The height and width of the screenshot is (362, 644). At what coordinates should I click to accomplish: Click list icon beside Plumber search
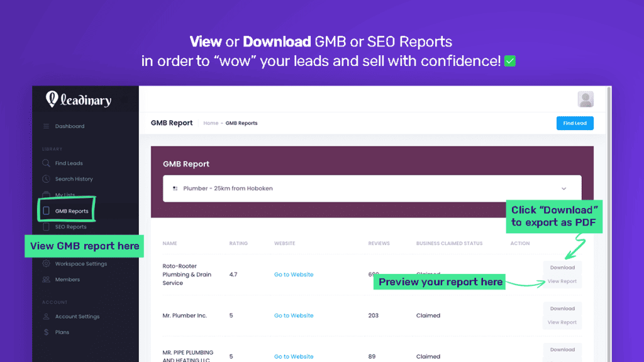(x=175, y=189)
